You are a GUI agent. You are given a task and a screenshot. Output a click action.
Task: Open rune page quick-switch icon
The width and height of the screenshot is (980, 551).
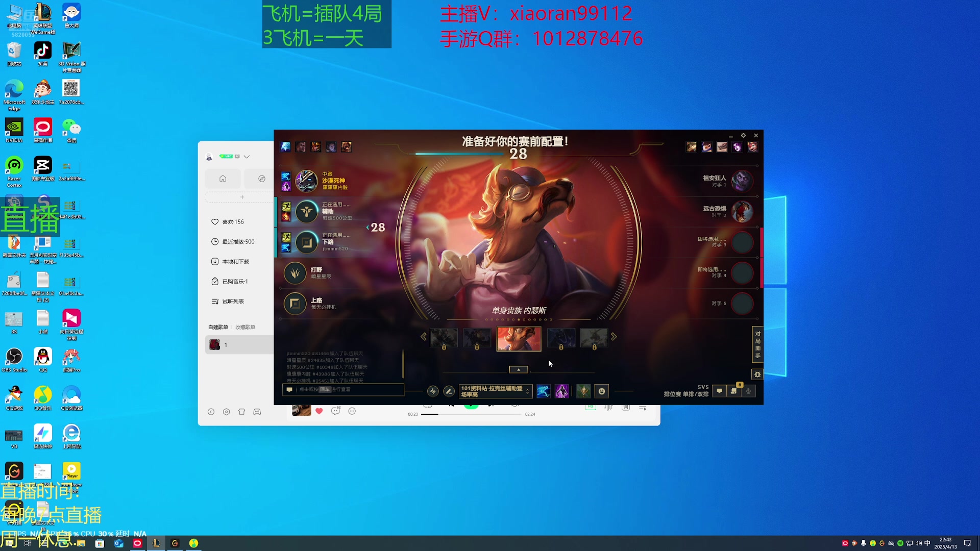(x=433, y=391)
